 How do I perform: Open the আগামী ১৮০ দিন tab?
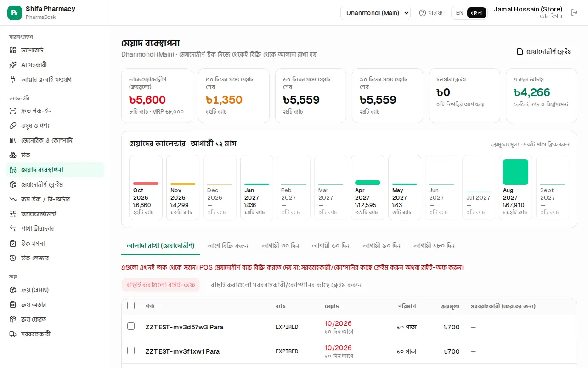pos(434,246)
